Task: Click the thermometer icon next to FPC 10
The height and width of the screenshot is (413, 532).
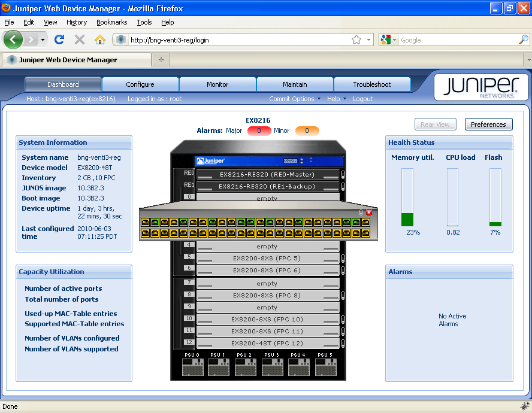Action: tap(343, 320)
